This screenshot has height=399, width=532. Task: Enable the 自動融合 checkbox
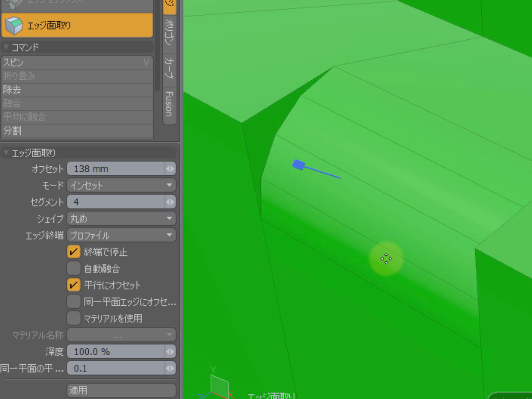[74, 269]
